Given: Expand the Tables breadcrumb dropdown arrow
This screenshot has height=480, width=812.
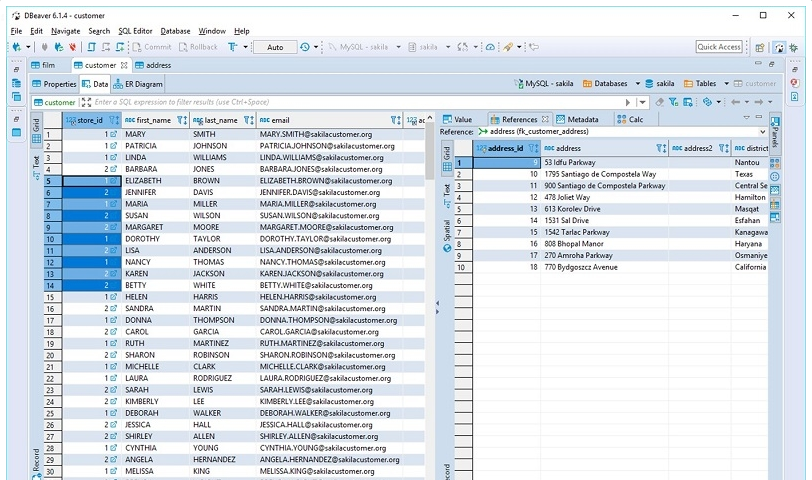Looking at the screenshot, I should click(x=726, y=83).
